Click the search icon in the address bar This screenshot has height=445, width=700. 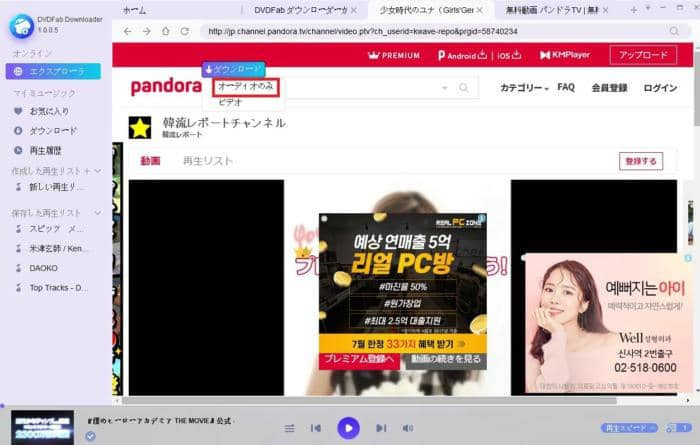point(674,31)
